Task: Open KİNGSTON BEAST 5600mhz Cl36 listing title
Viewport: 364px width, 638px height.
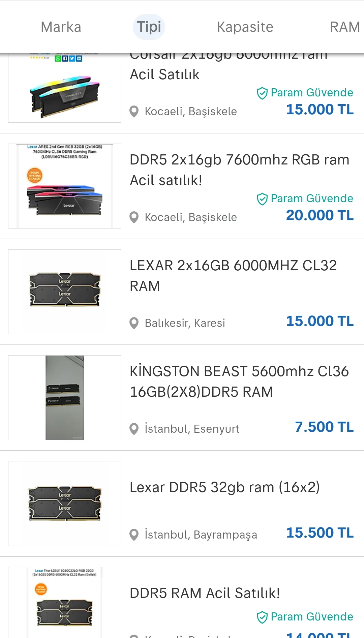Action: pyautogui.click(x=239, y=382)
